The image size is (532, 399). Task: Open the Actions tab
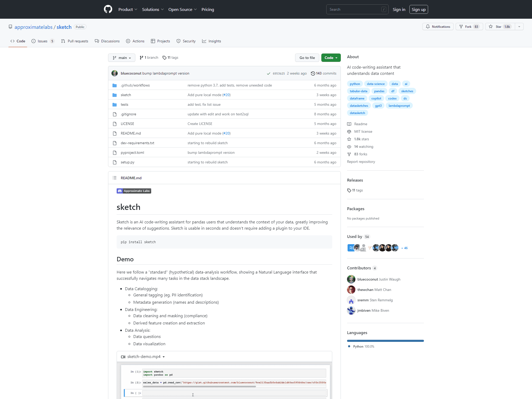(x=135, y=41)
